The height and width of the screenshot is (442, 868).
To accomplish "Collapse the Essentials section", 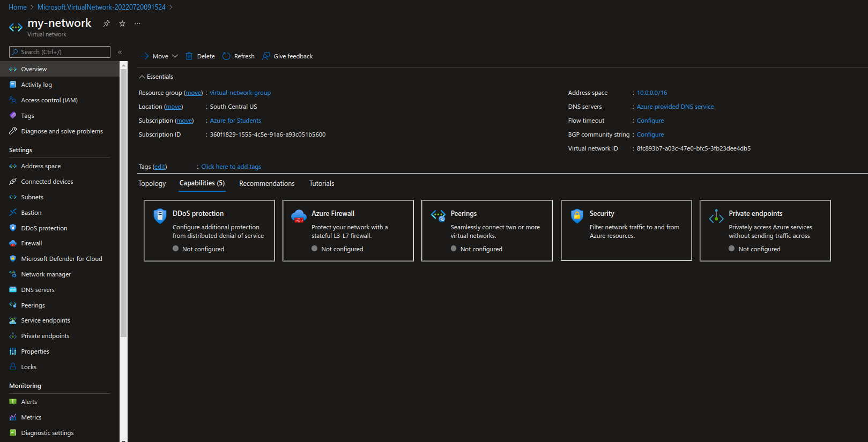I will coord(156,77).
